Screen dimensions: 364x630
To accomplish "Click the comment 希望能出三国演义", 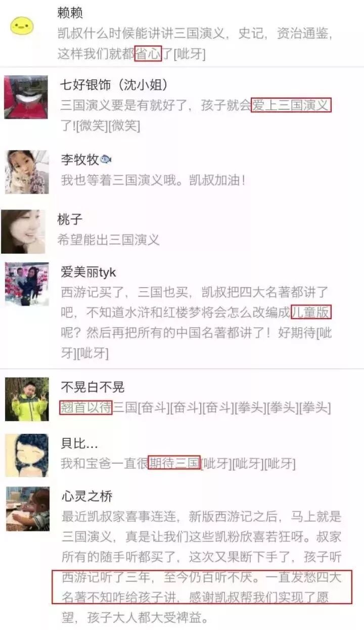I will tap(109, 240).
